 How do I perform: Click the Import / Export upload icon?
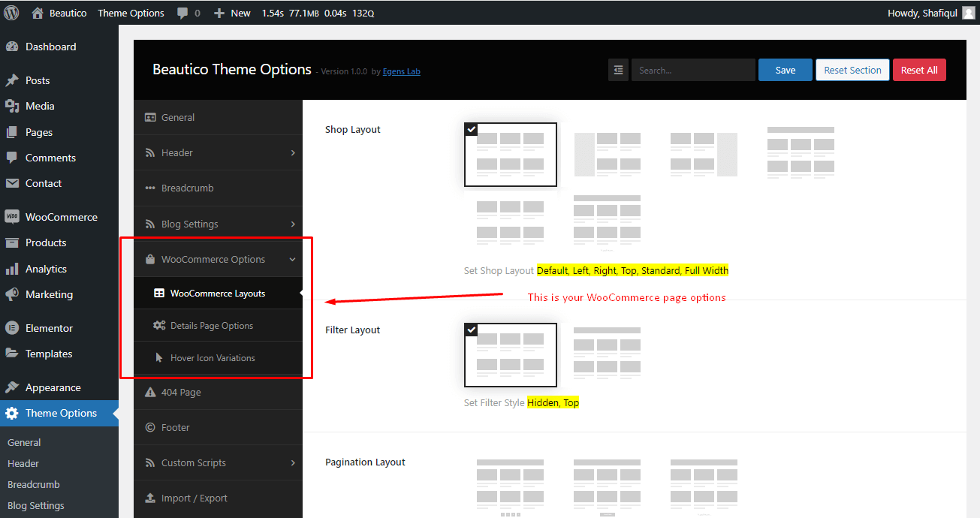coord(149,498)
